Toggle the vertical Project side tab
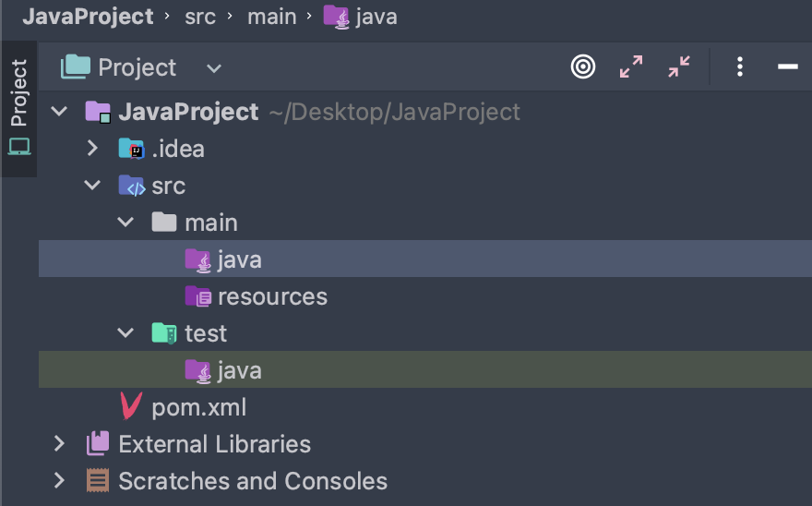The height and width of the screenshot is (506, 812). (18, 107)
